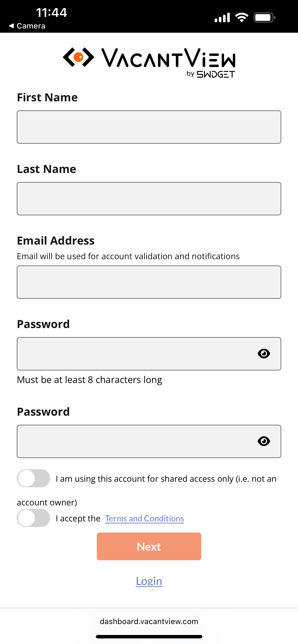This screenshot has width=298, height=644.
Task: Tap the Wi-Fi status icon
Action: (x=241, y=17)
